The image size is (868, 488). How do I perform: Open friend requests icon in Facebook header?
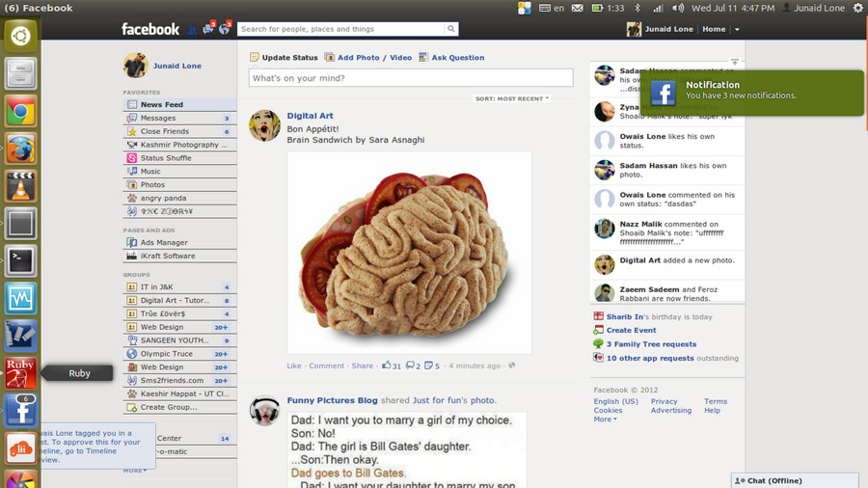pyautogui.click(x=192, y=29)
